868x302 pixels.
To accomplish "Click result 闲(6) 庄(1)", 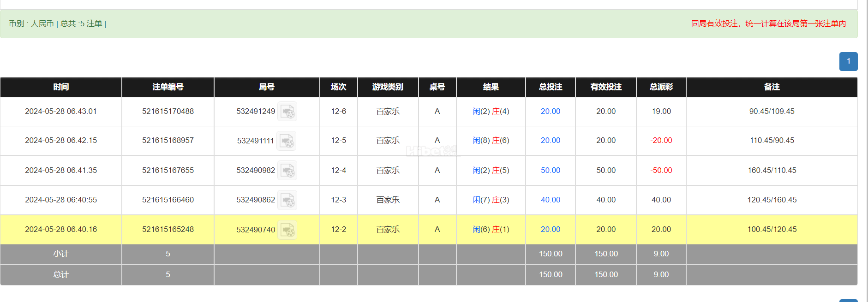I will tap(491, 230).
